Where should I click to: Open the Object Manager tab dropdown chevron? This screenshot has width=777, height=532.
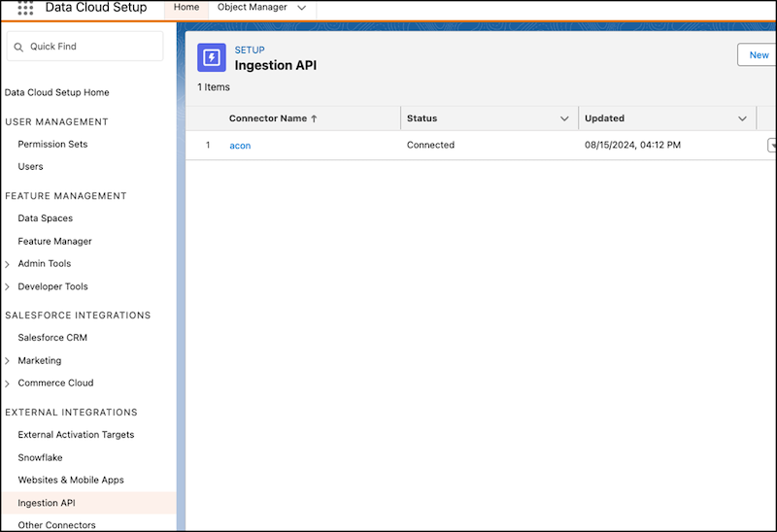coord(301,8)
